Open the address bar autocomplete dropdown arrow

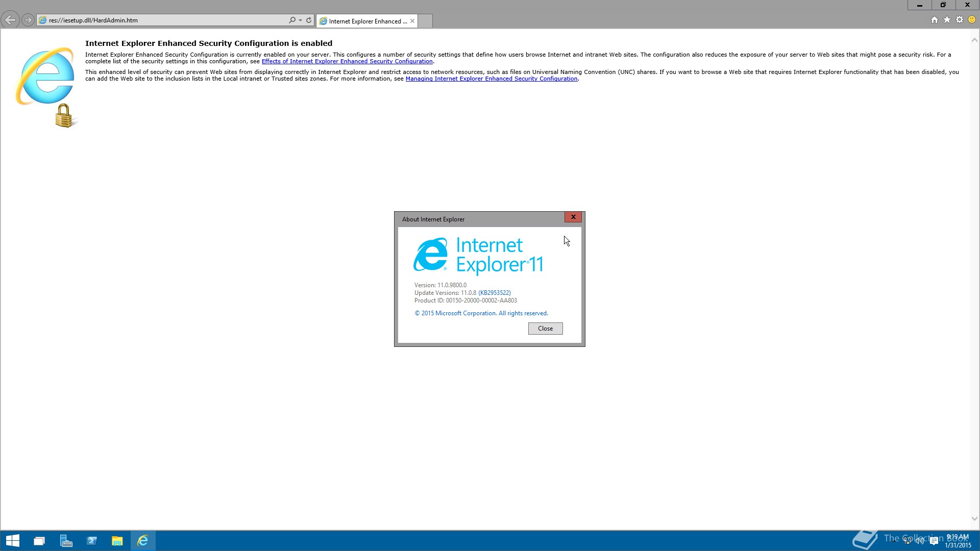click(300, 20)
